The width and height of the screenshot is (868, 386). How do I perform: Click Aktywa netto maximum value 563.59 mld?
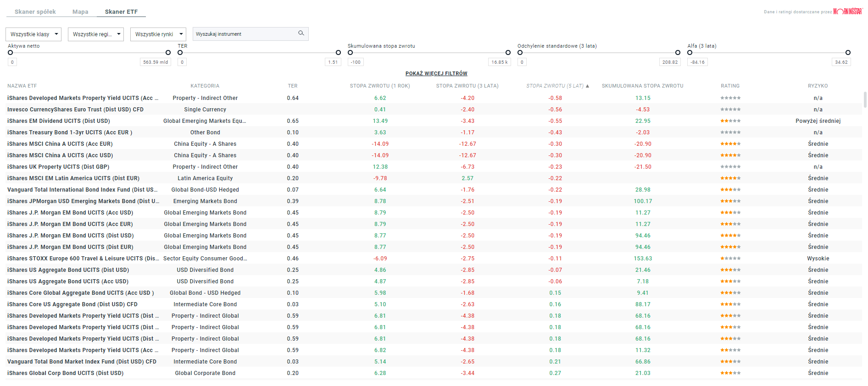coord(156,62)
